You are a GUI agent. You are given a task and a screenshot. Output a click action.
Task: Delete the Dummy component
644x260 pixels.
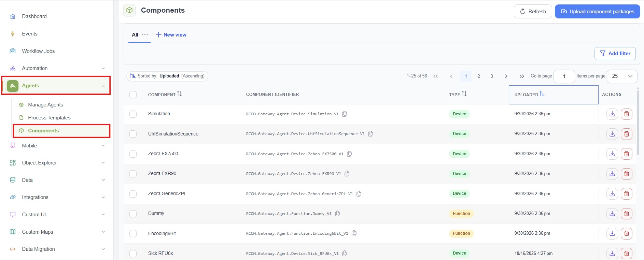tap(627, 214)
